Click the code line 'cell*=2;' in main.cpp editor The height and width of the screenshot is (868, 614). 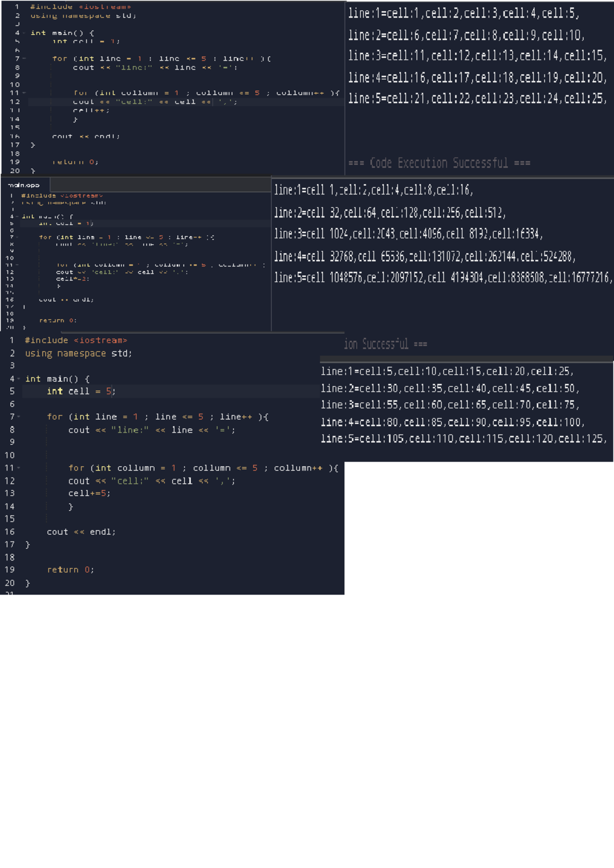[x=73, y=278]
